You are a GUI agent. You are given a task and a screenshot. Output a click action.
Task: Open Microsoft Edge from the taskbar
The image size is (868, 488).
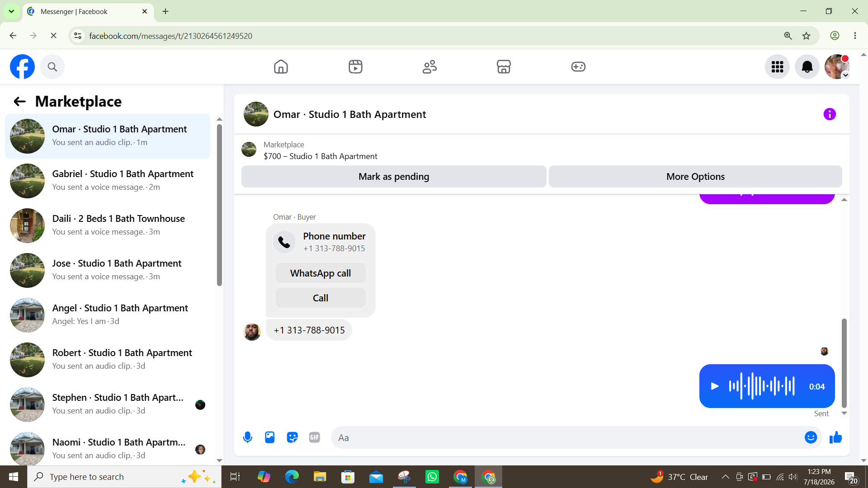pyautogui.click(x=292, y=477)
